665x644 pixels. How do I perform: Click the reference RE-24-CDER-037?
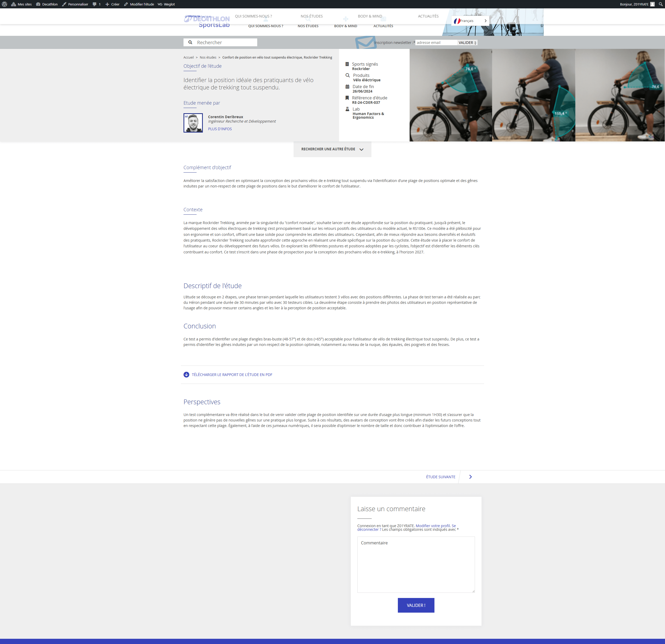366,102
